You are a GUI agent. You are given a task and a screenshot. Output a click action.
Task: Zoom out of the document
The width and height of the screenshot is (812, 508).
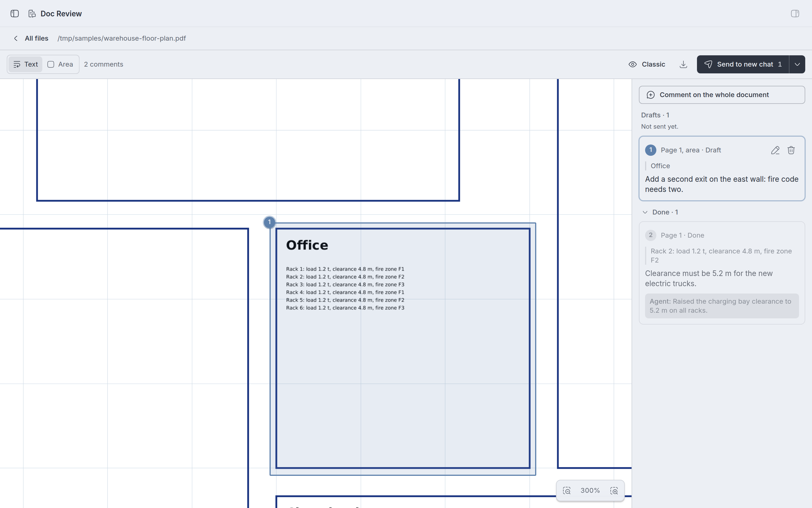pyautogui.click(x=567, y=491)
